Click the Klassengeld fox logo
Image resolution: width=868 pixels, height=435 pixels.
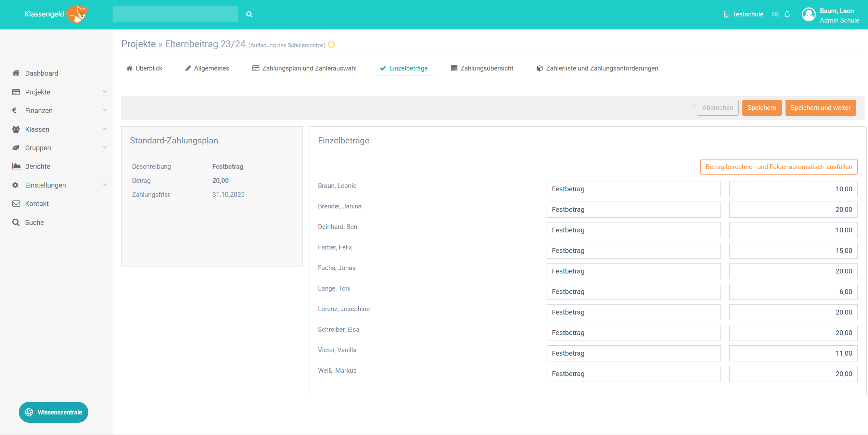[77, 14]
